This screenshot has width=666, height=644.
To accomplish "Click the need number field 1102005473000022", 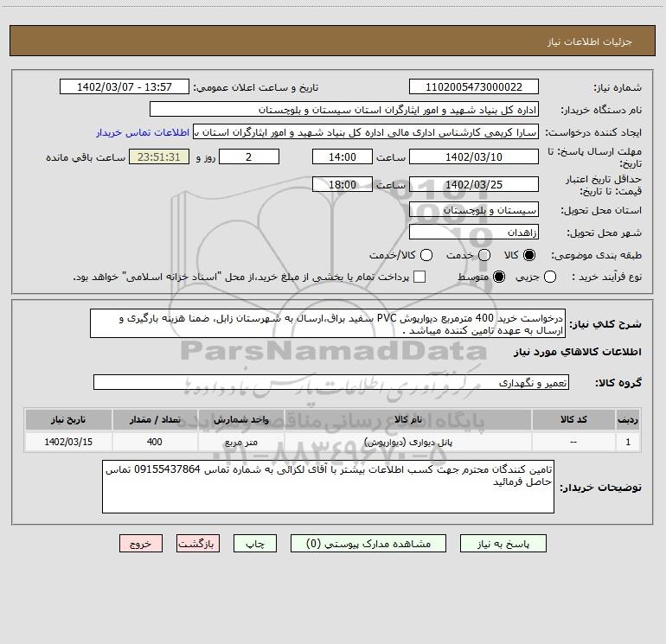I will [474, 87].
